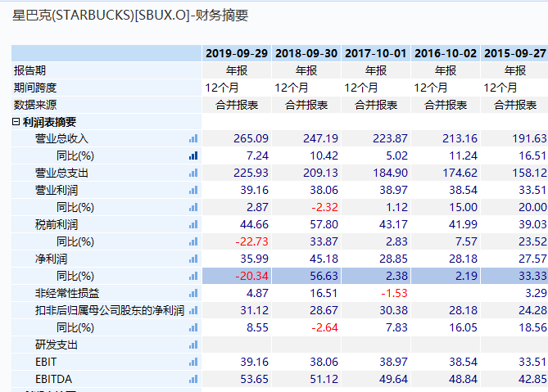
Task: Select the 非经常性损益 row label
Action: click(x=67, y=293)
